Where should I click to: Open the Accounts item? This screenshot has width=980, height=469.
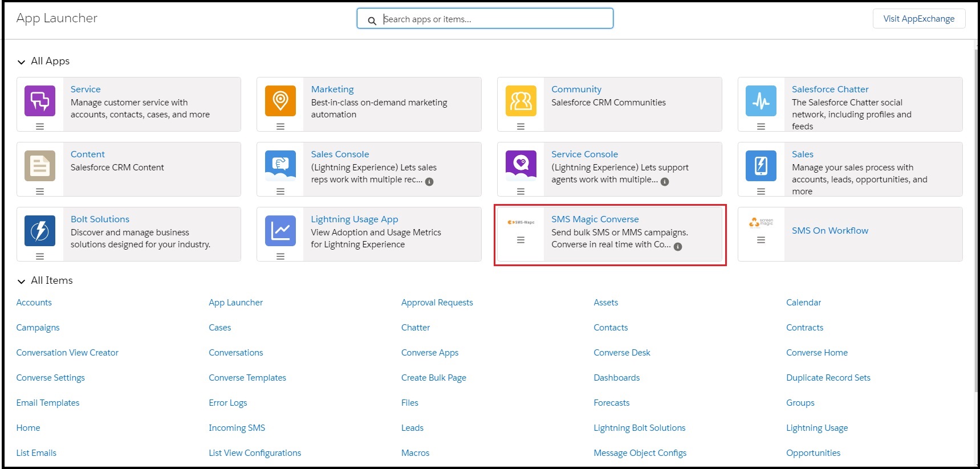pos(34,303)
